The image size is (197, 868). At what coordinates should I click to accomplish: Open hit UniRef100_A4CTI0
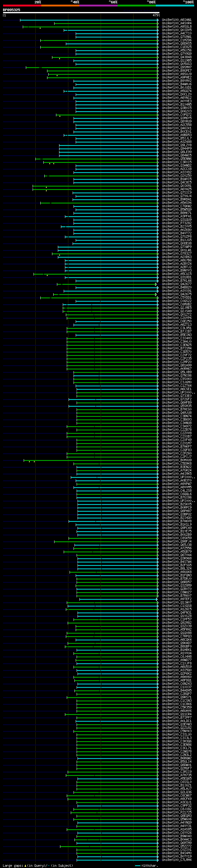(176, 33)
